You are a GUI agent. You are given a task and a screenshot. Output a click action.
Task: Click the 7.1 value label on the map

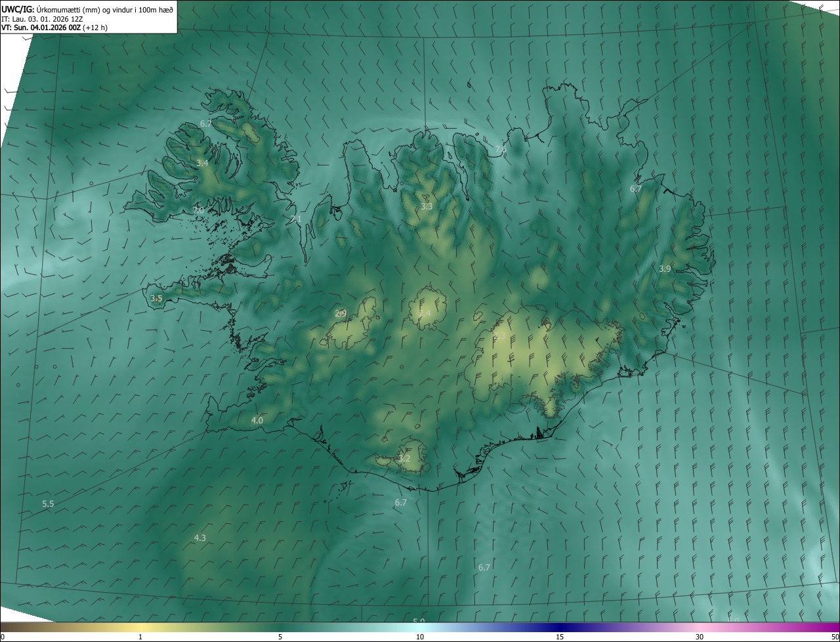click(x=296, y=219)
